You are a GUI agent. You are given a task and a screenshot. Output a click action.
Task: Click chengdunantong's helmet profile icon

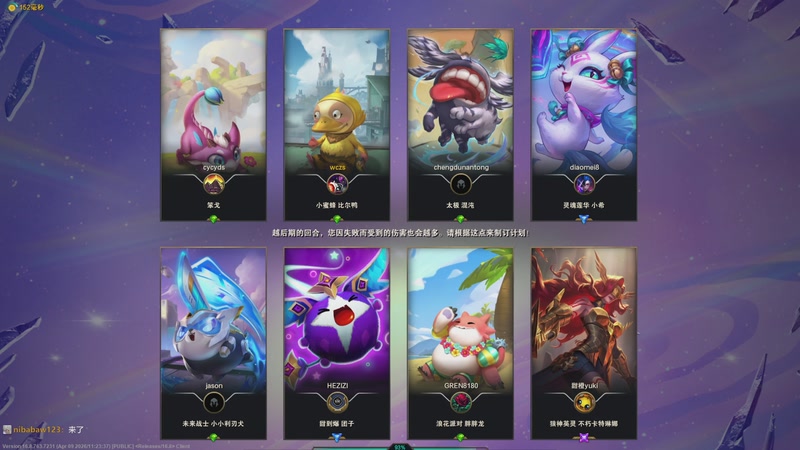pos(461,184)
